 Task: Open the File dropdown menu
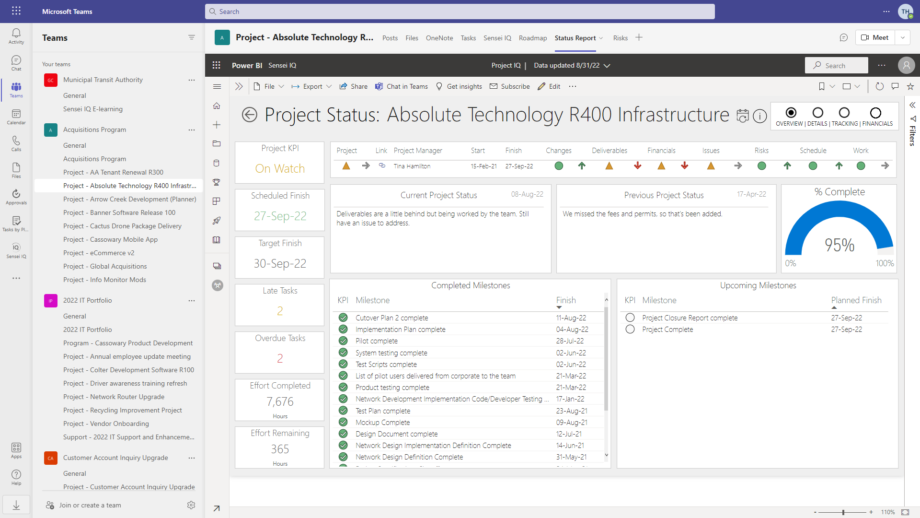tap(269, 86)
